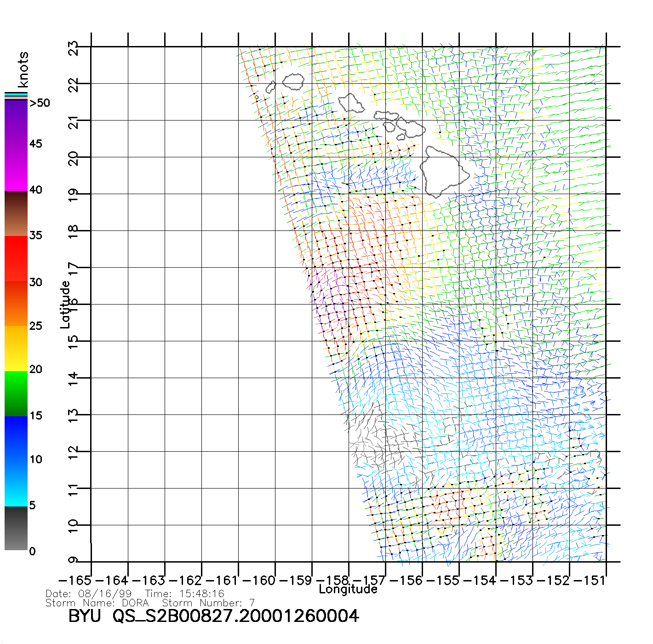Click the gray 0-5 knots legend band
Image resolution: width=653 pixels, height=644 pixels.
[16, 528]
